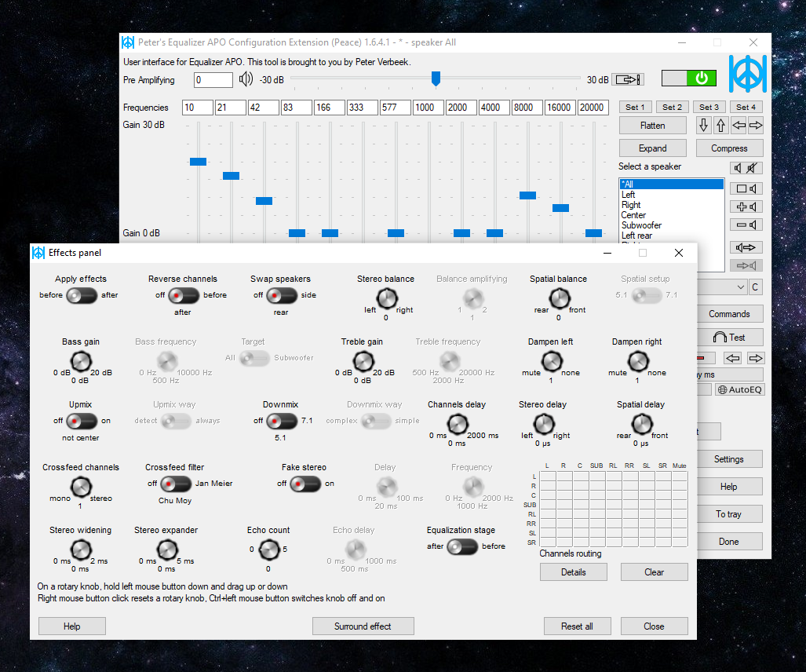The image size is (806, 672).
Task: Click the Peace logo at top right
Action: pos(747,74)
